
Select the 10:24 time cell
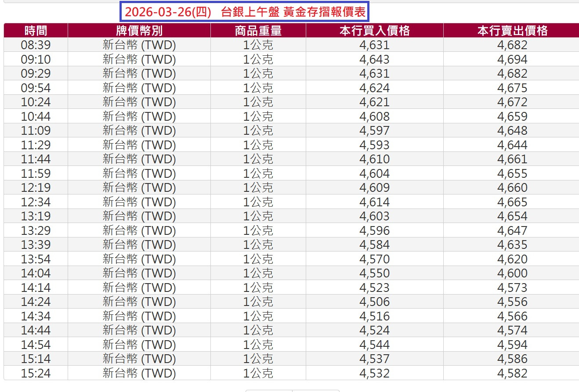[x=36, y=102]
